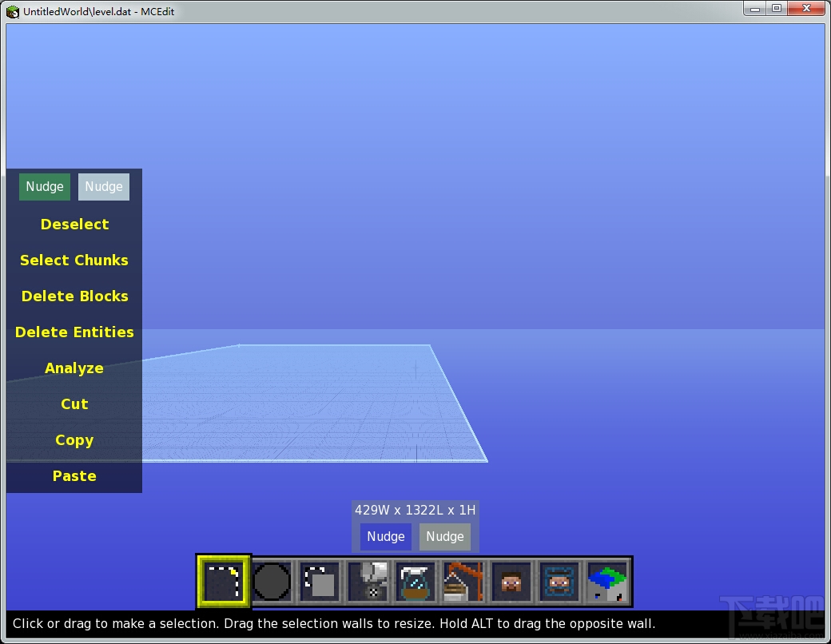Click Delete Blocks
Image resolution: width=831 pixels, height=644 pixels.
(x=75, y=296)
